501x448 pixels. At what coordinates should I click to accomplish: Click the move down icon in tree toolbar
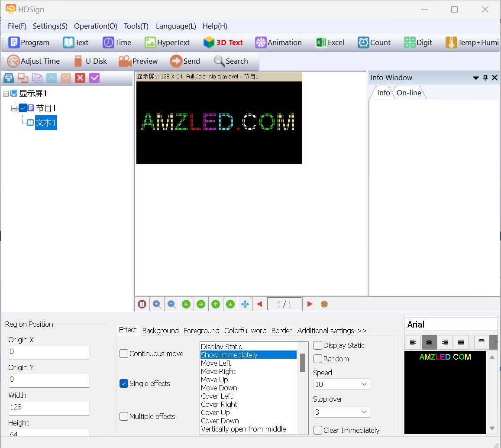65,78
